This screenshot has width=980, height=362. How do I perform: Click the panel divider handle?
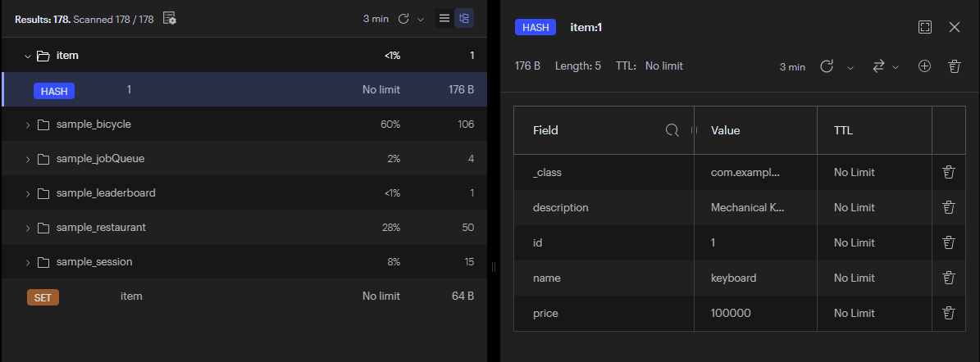(x=493, y=266)
